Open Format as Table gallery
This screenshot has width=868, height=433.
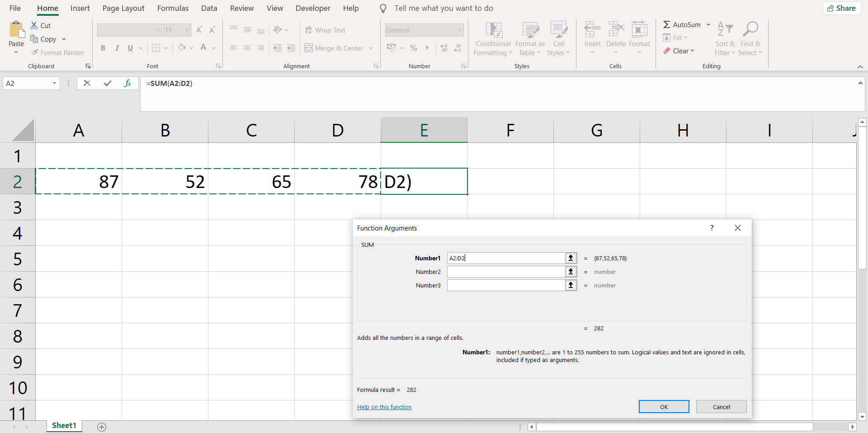pos(530,39)
